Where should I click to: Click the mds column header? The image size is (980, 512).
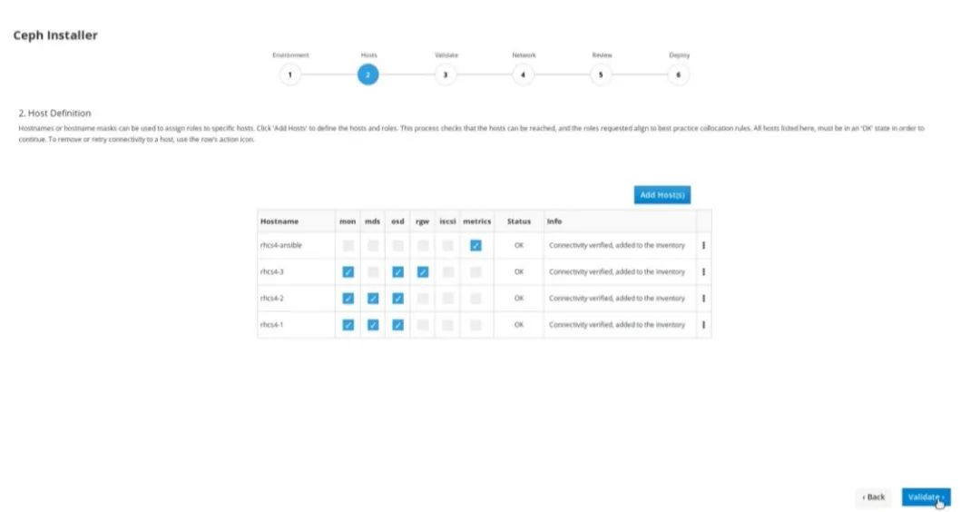[373, 222]
